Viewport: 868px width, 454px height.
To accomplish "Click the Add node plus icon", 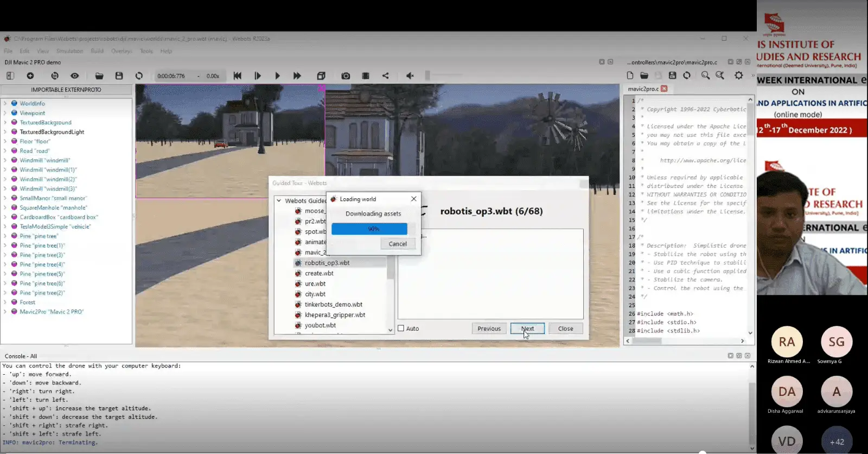I will point(30,76).
